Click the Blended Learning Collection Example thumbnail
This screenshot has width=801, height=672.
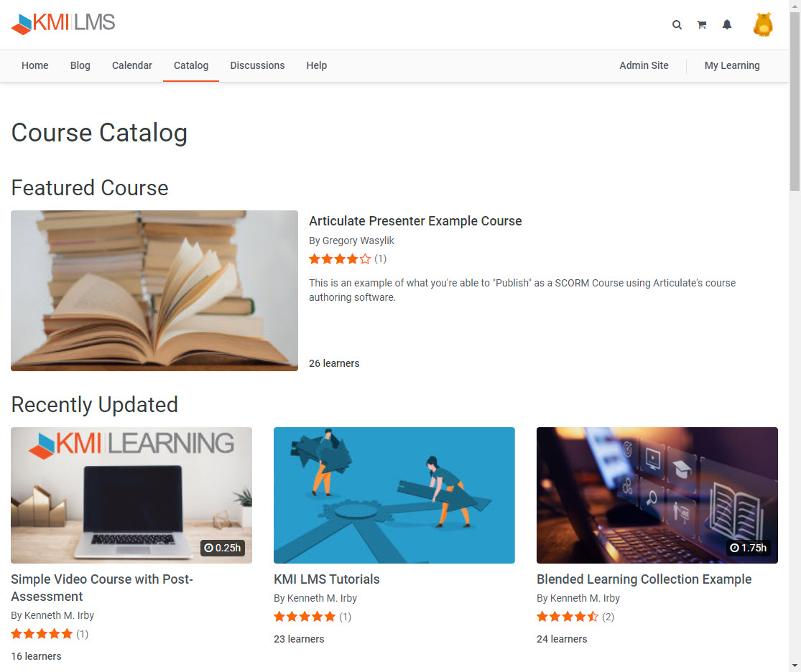[657, 495]
